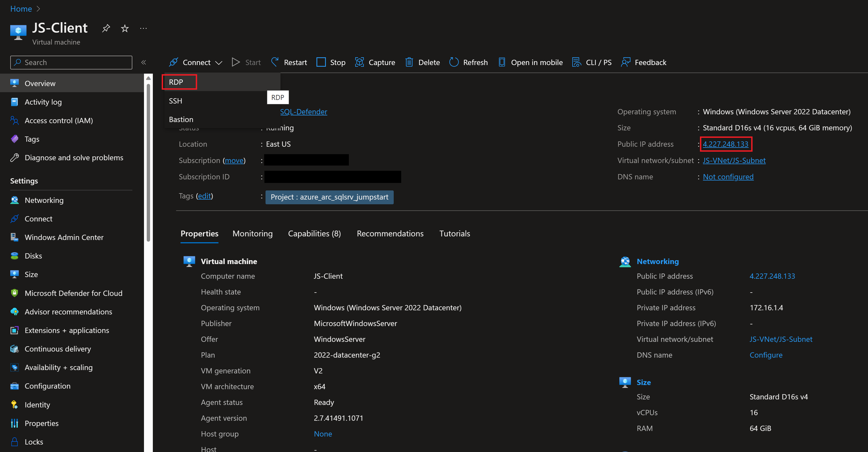Open Tags in the sidebar
Viewport: 868px width, 452px height.
point(72,139)
